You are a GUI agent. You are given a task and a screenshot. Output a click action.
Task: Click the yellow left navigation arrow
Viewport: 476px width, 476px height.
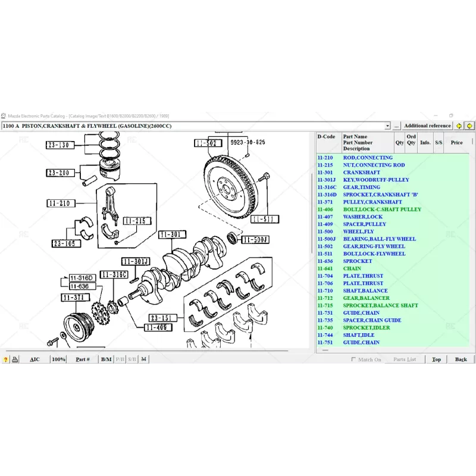[459, 126]
